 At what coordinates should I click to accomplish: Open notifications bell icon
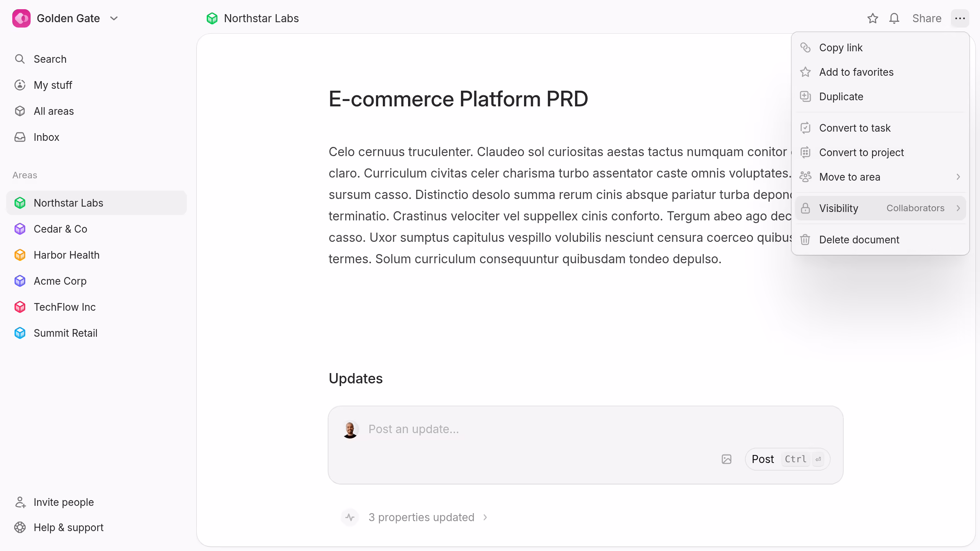(x=894, y=18)
